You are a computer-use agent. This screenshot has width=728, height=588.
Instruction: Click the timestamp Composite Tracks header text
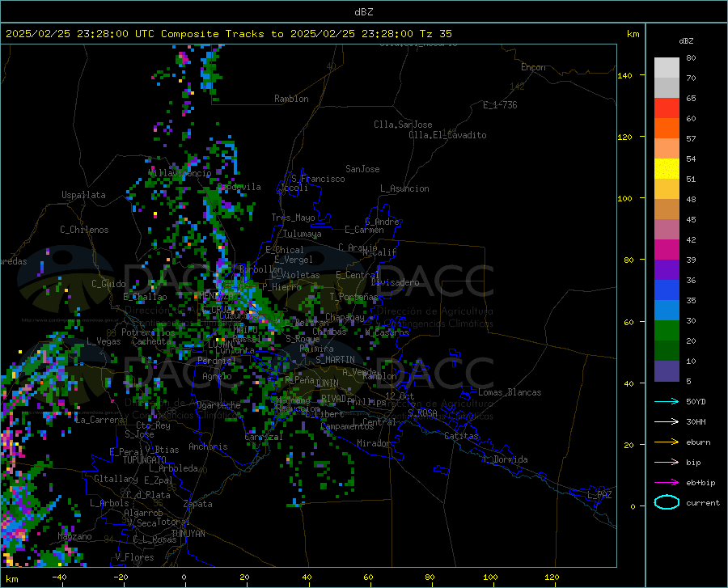click(x=228, y=34)
